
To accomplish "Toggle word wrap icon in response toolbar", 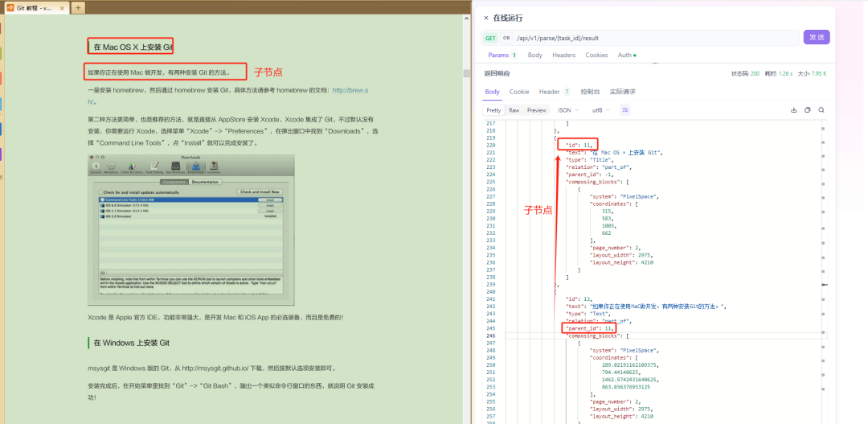I will (625, 110).
